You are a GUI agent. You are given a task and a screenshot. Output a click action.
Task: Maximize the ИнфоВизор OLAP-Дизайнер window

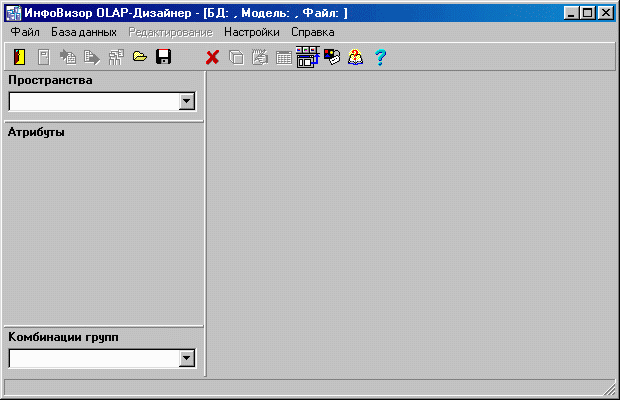pyautogui.click(x=588, y=13)
